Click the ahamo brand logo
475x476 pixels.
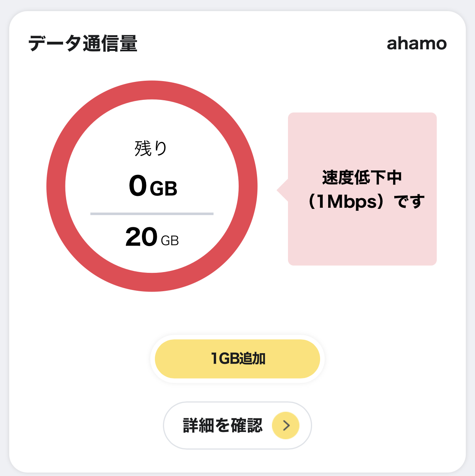click(416, 44)
